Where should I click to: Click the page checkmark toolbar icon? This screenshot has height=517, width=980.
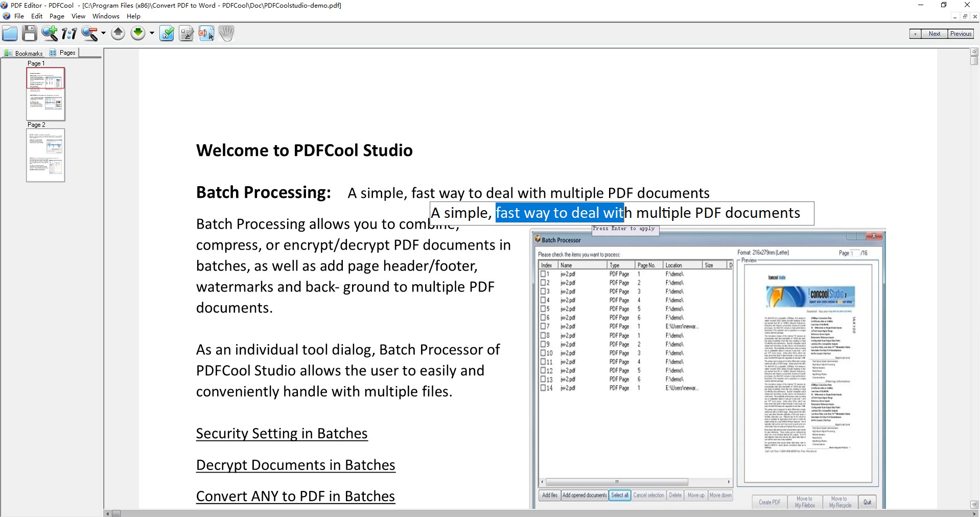click(167, 34)
